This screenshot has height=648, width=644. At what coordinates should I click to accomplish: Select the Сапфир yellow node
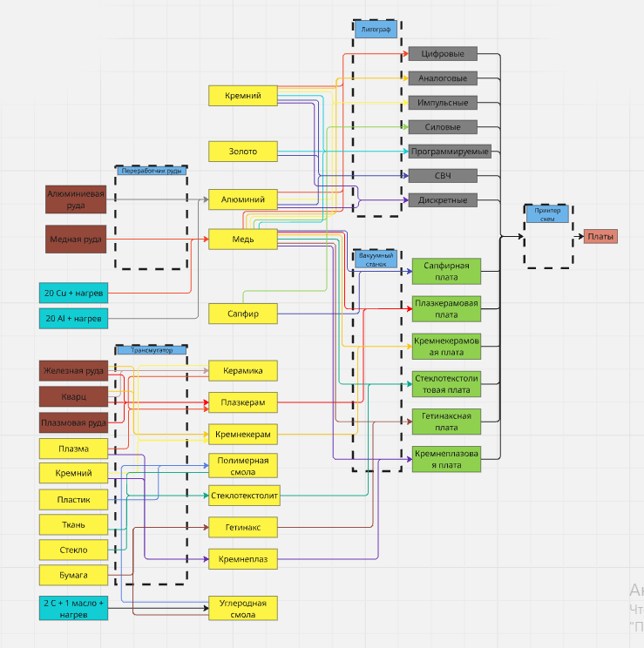242,313
